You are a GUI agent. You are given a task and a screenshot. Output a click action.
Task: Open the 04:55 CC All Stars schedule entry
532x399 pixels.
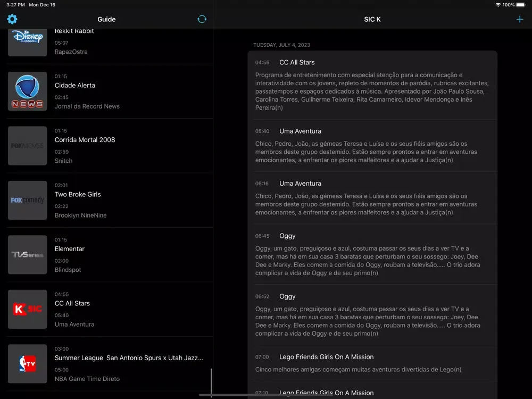372,85
